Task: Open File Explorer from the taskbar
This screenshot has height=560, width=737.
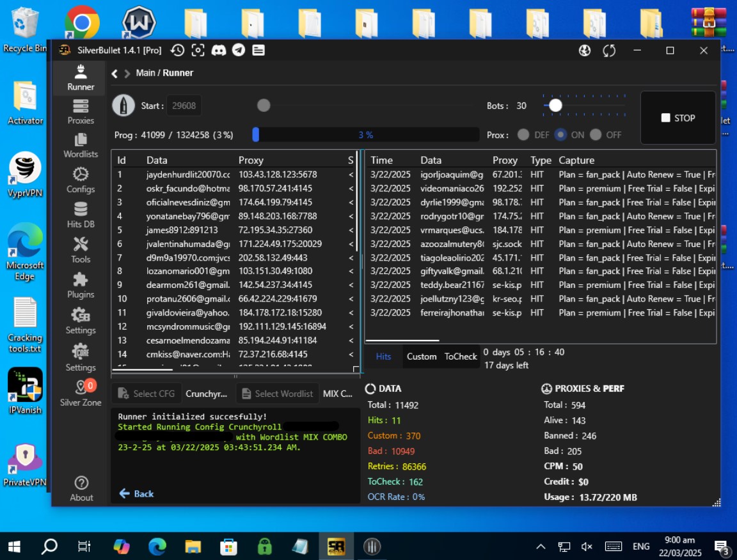Action: [193, 547]
